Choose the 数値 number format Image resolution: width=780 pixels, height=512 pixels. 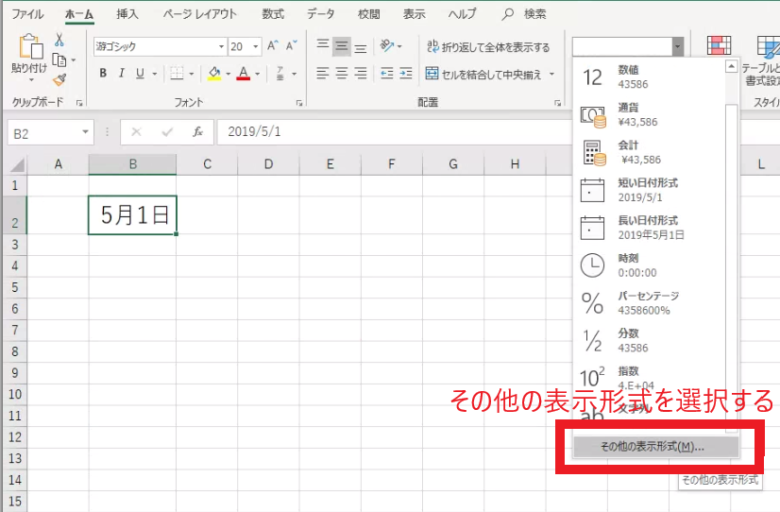[649, 77]
